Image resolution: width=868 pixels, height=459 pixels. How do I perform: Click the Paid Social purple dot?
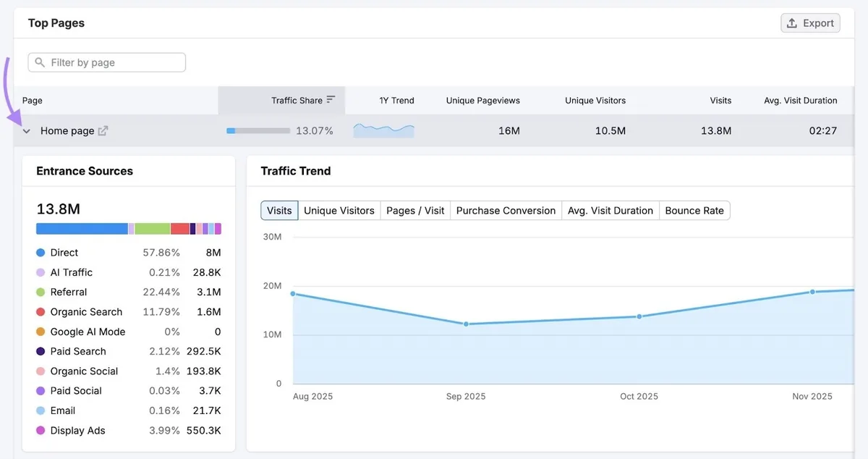(41, 391)
